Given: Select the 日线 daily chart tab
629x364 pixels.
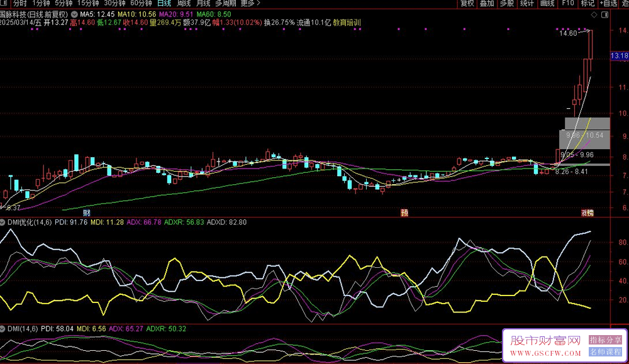Looking at the screenshot, I should [164, 4].
